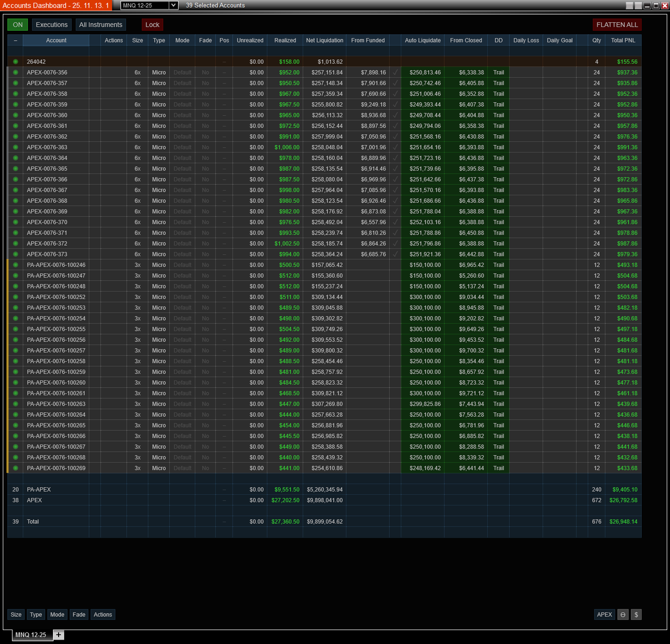Open the Size selector at bottom
This screenshot has width=670, height=644.
(16, 614)
